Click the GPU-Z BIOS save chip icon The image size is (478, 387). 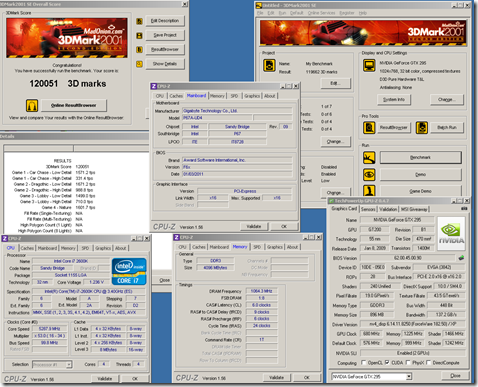click(x=461, y=258)
